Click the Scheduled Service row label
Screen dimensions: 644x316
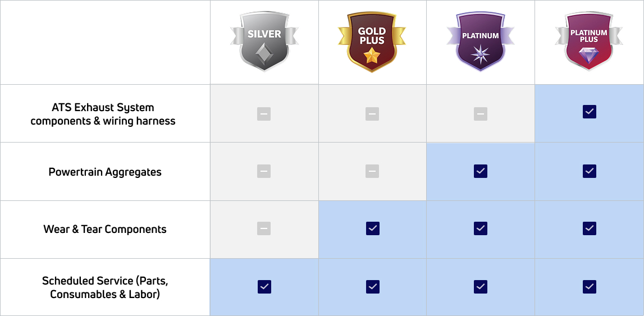(105, 287)
